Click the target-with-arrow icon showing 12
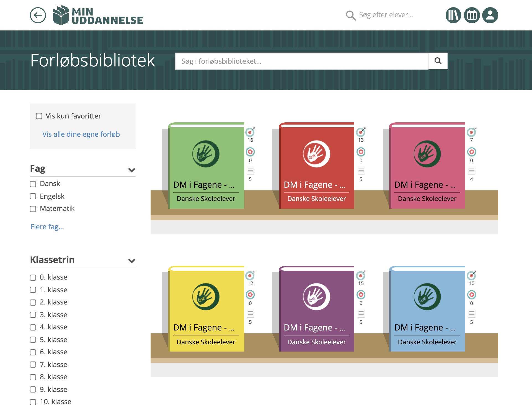Image resolution: width=532 pixels, height=408 pixels. [x=250, y=275]
